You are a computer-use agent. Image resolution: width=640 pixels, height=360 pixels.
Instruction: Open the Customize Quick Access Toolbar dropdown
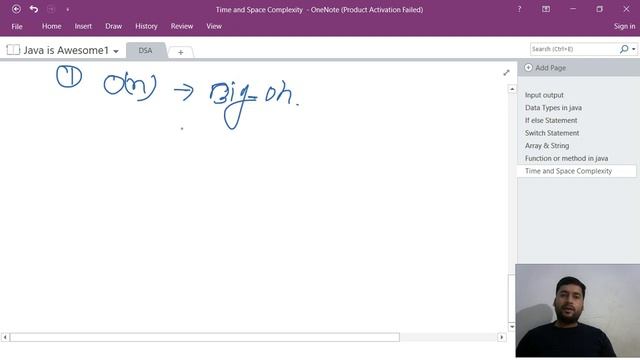68,9
